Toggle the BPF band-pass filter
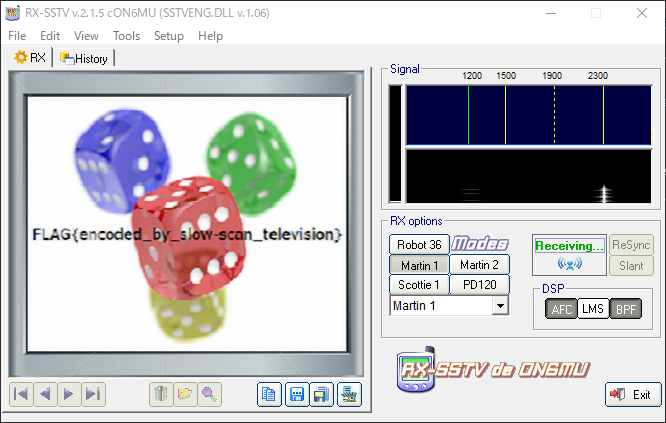 click(x=626, y=309)
